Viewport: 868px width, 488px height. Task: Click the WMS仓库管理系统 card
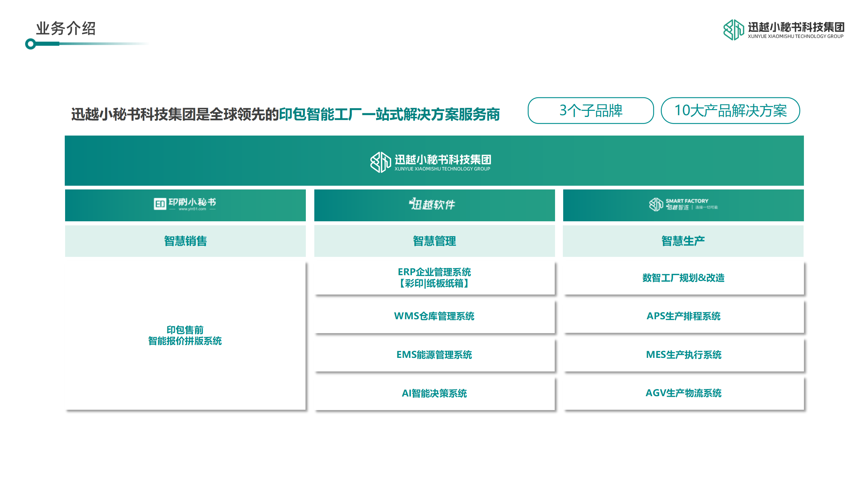click(434, 316)
